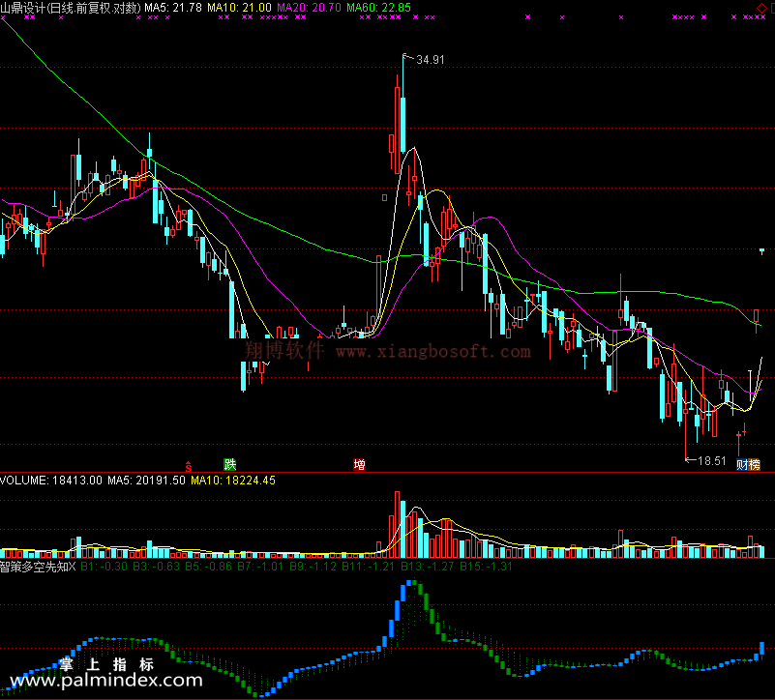775x700 pixels.
Task: Click the B15: -1.31 indicator value
Action: click(x=486, y=567)
